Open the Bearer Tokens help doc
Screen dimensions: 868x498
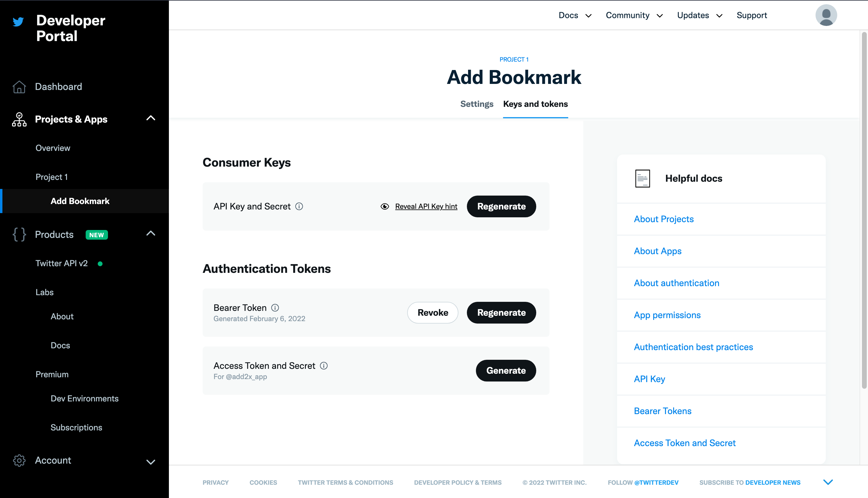tap(663, 411)
